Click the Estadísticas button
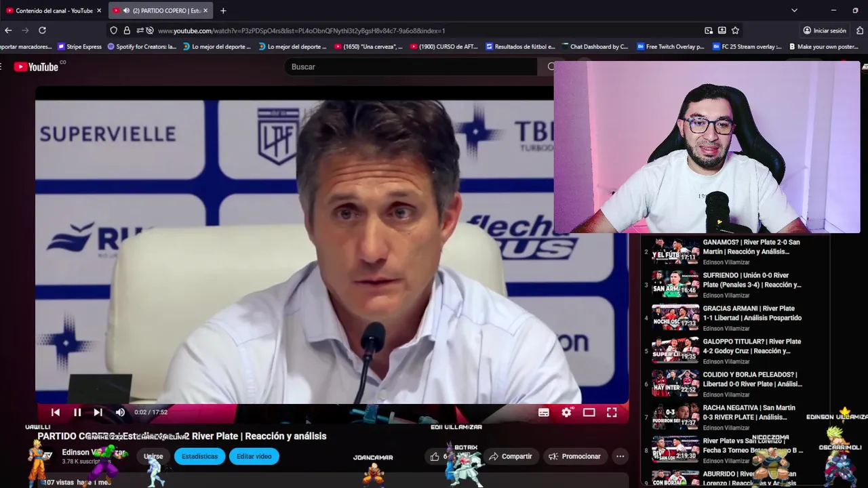 pyautogui.click(x=199, y=456)
